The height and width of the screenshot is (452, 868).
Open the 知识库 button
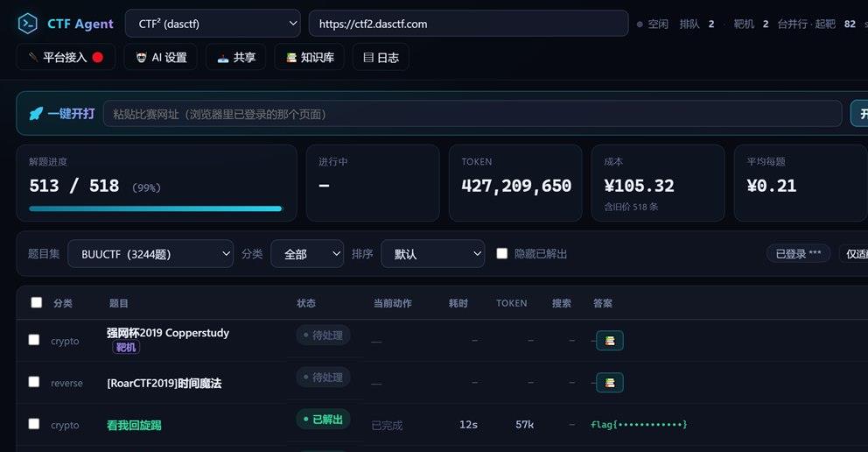point(310,57)
